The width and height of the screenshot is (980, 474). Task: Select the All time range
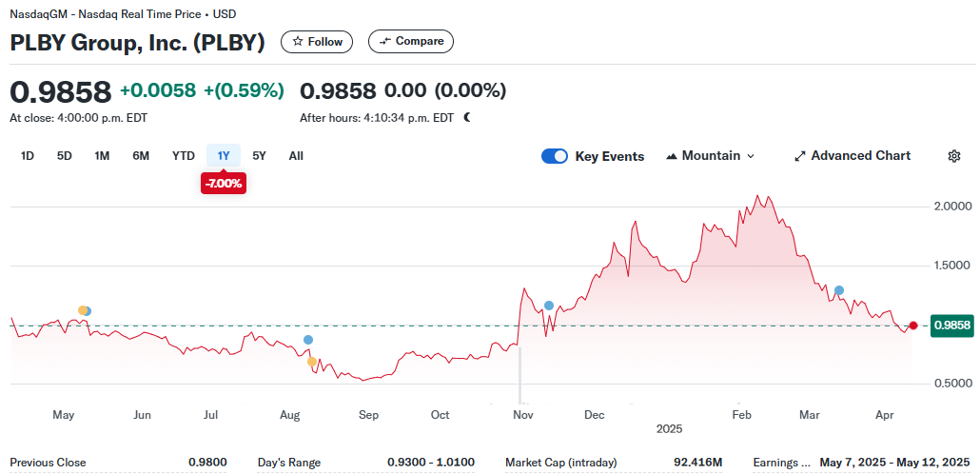[296, 156]
